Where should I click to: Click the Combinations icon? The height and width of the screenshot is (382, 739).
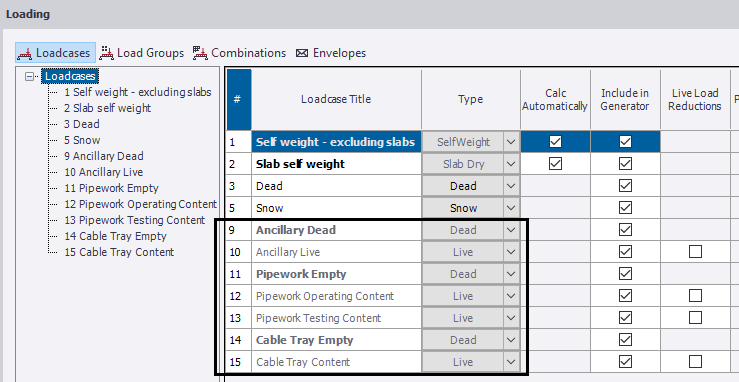(x=200, y=53)
